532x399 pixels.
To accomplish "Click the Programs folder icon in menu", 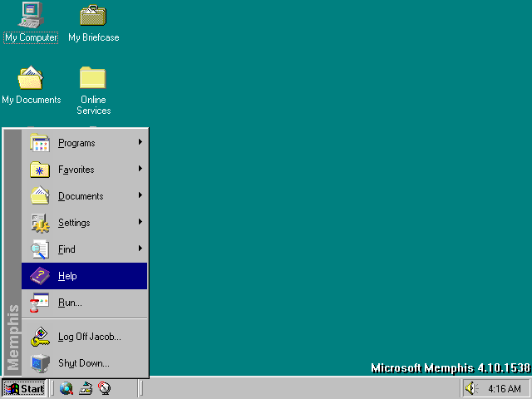I will tap(40, 143).
